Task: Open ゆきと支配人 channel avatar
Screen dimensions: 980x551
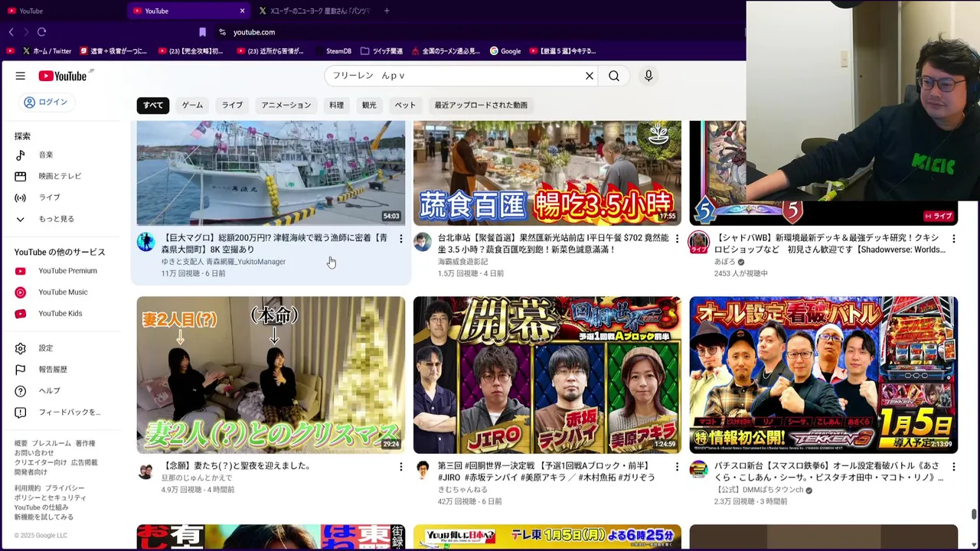Action: 145,243
